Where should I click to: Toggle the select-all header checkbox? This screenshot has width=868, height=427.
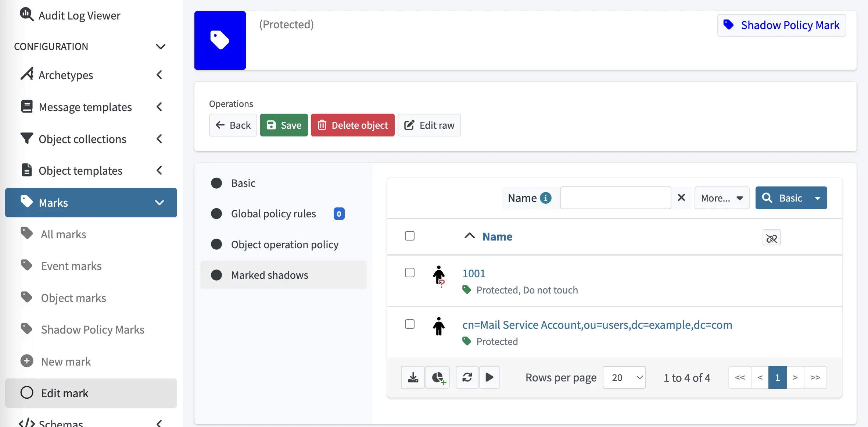coord(410,236)
